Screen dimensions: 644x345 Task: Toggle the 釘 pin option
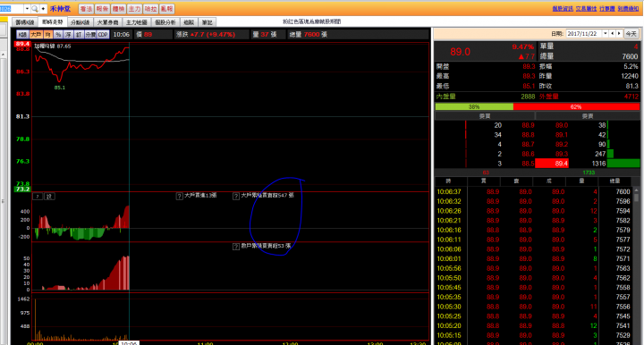pyautogui.click(x=79, y=35)
